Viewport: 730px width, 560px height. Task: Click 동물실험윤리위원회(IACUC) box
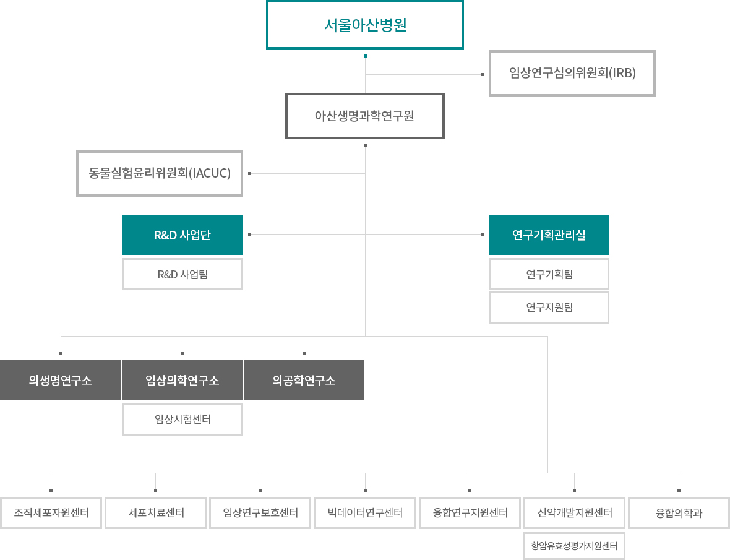(x=160, y=173)
